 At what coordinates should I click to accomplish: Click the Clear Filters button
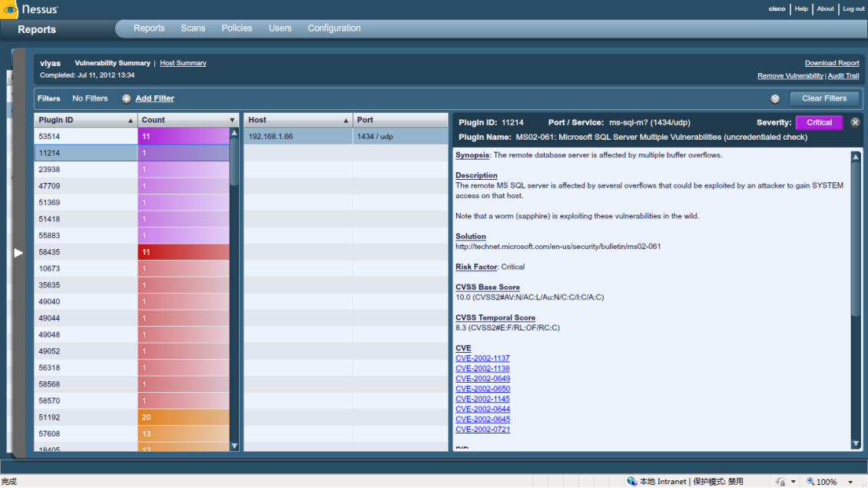823,98
